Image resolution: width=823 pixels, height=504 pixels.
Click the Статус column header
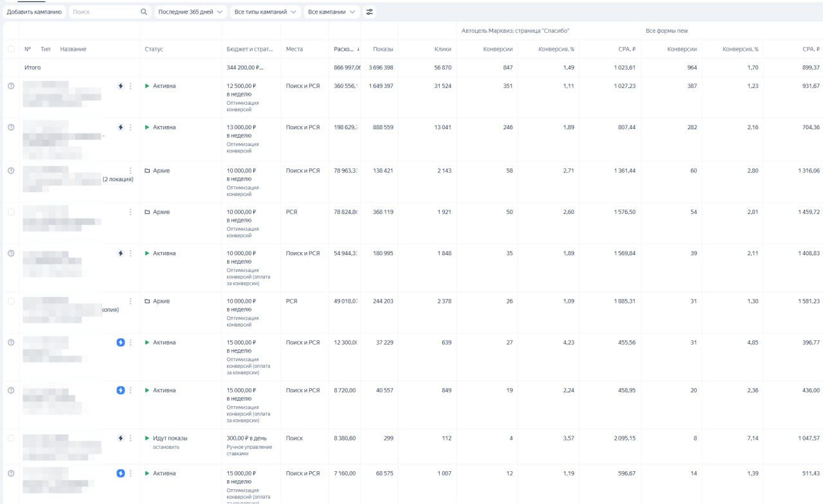pyautogui.click(x=154, y=49)
